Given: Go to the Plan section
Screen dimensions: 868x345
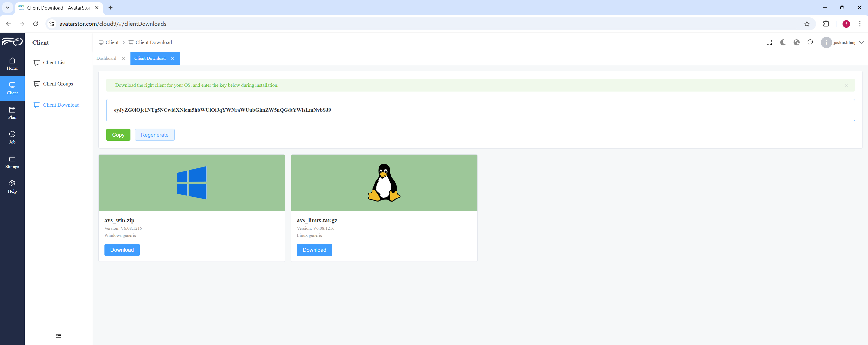Looking at the screenshot, I should tap(12, 113).
